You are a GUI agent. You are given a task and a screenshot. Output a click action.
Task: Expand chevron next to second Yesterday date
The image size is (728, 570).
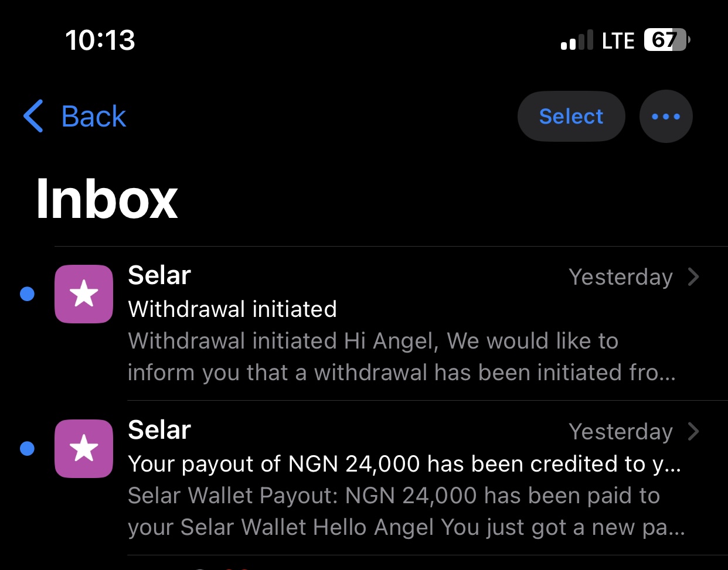[694, 431]
